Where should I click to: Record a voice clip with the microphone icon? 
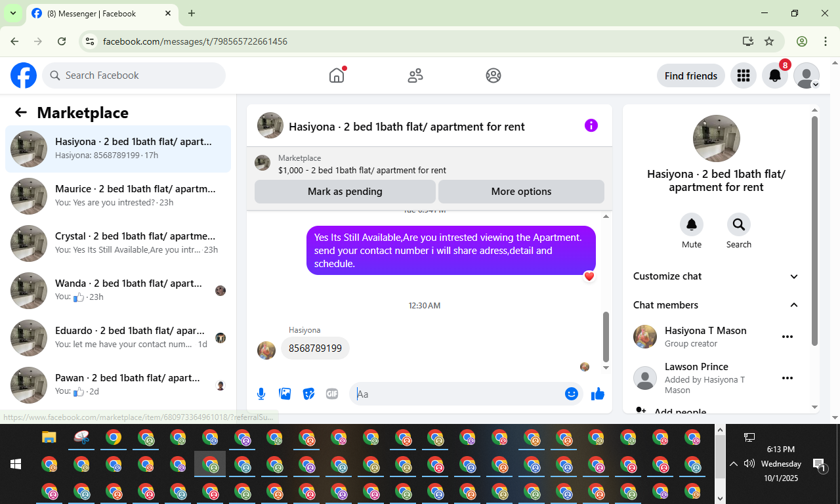[261, 394]
